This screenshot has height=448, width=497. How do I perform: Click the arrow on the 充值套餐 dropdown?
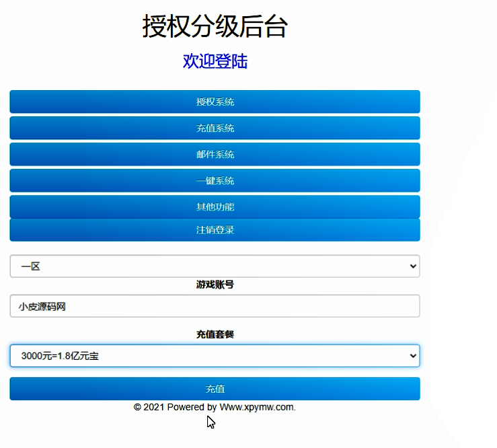click(x=412, y=357)
